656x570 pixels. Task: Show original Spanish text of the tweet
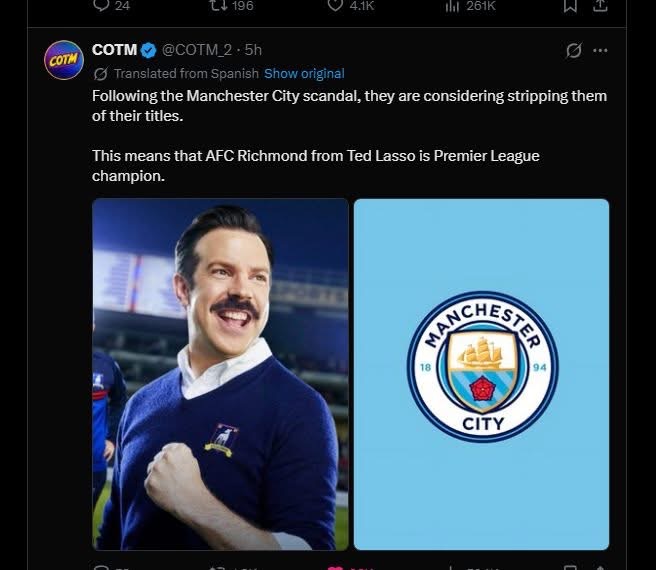pos(304,74)
